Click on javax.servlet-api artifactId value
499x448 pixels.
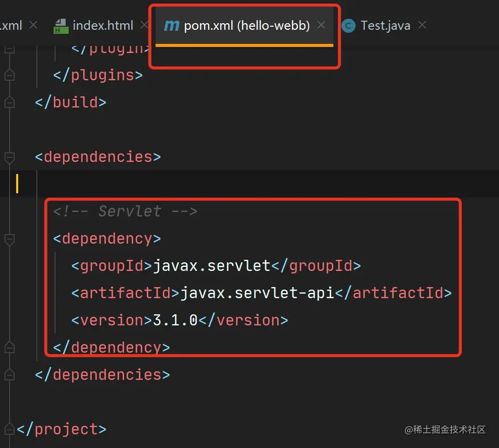pyautogui.click(x=257, y=293)
